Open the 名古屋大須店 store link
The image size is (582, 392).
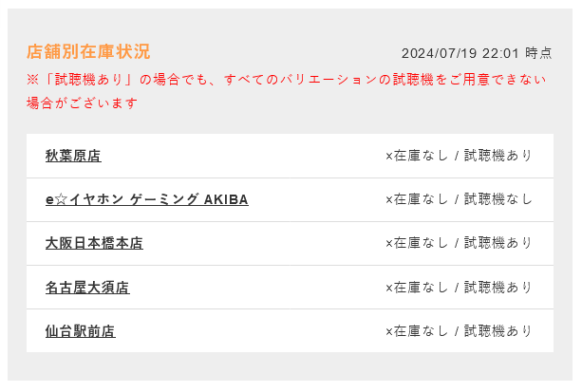(87, 288)
